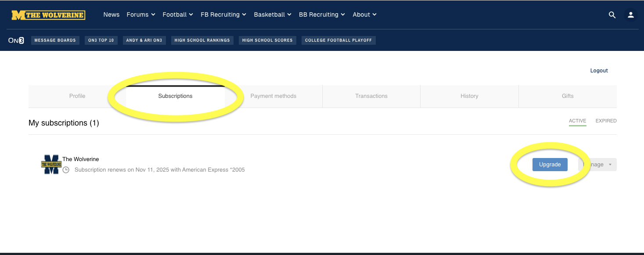This screenshot has width=644, height=255.
Task: Switch to the Gifts tab
Action: 568,96
